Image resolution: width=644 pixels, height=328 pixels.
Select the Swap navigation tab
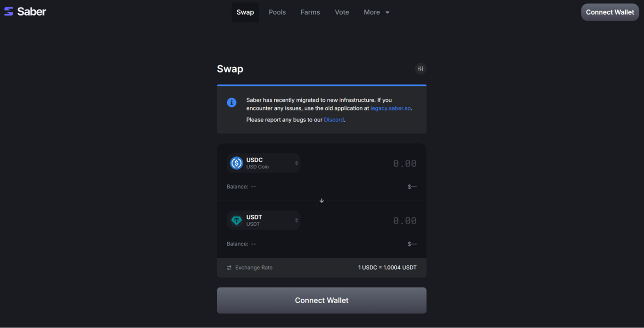[245, 12]
